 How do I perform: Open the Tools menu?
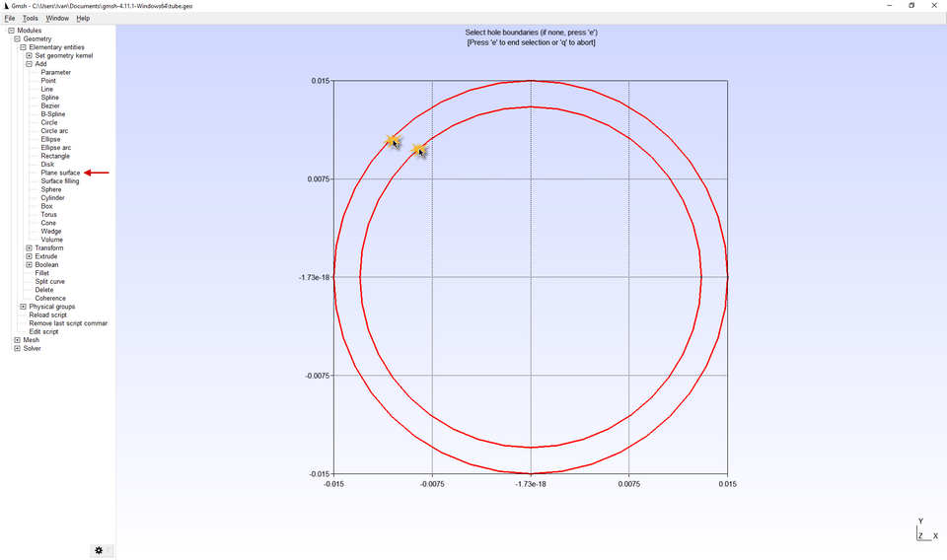coord(31,18)
